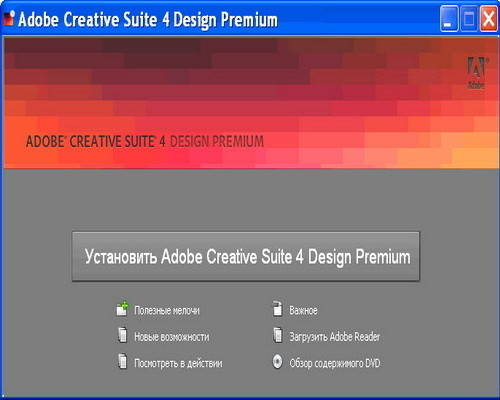This screenshot has width=500, height=400.
Task: Open the Важное readme link
Action: tap(303, 310)
